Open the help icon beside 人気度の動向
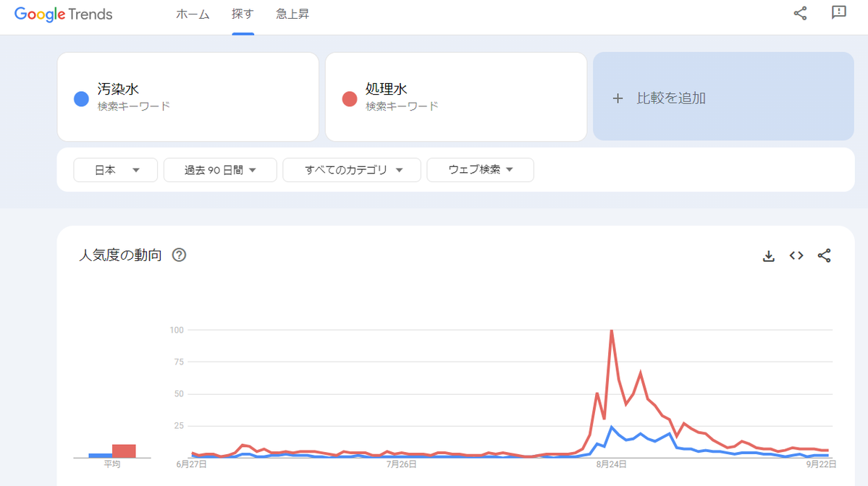Viewport: 868px width, 486px height. 180,255
